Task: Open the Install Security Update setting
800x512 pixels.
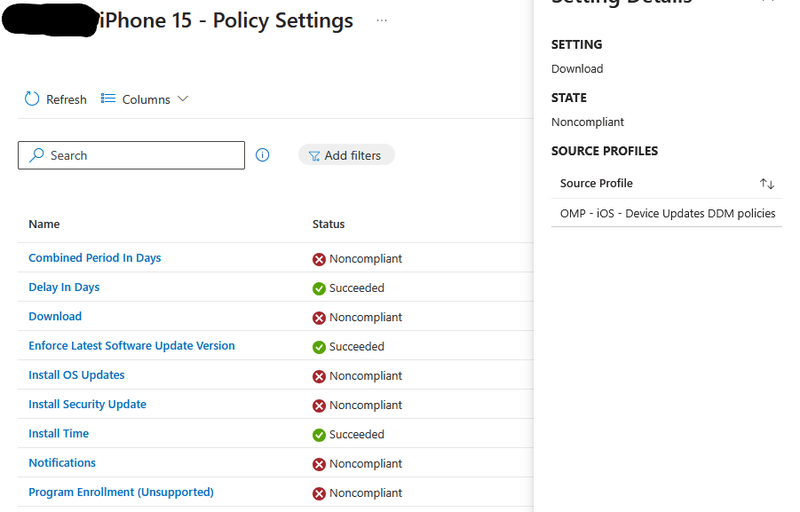Action: coord(88,404)
